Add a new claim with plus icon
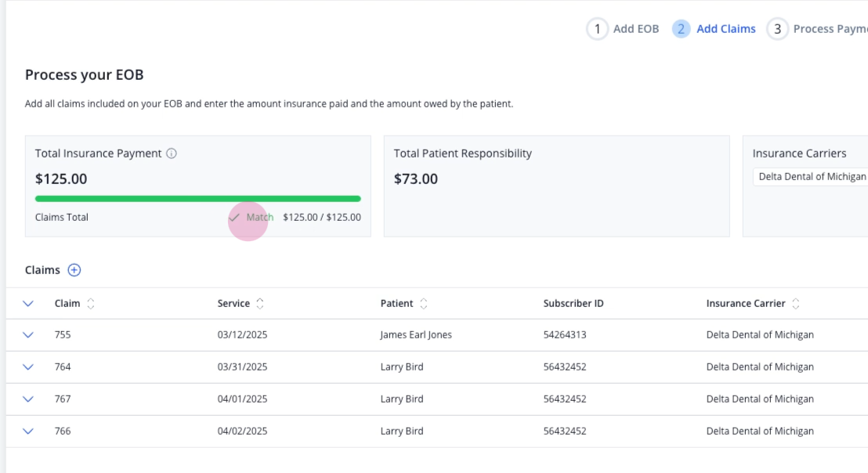Image resolution: width=868 pixels, height=473 pixels. click(74, 270)
